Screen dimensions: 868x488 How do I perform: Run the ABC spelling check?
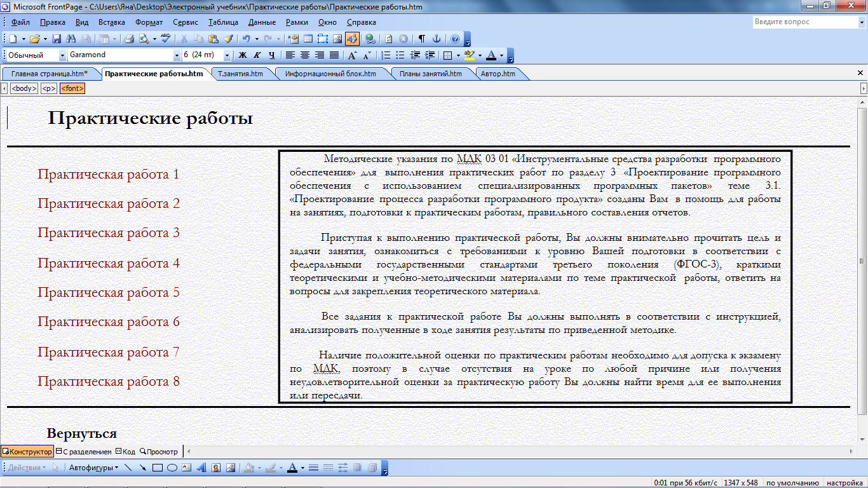click(x=166, y=39)
